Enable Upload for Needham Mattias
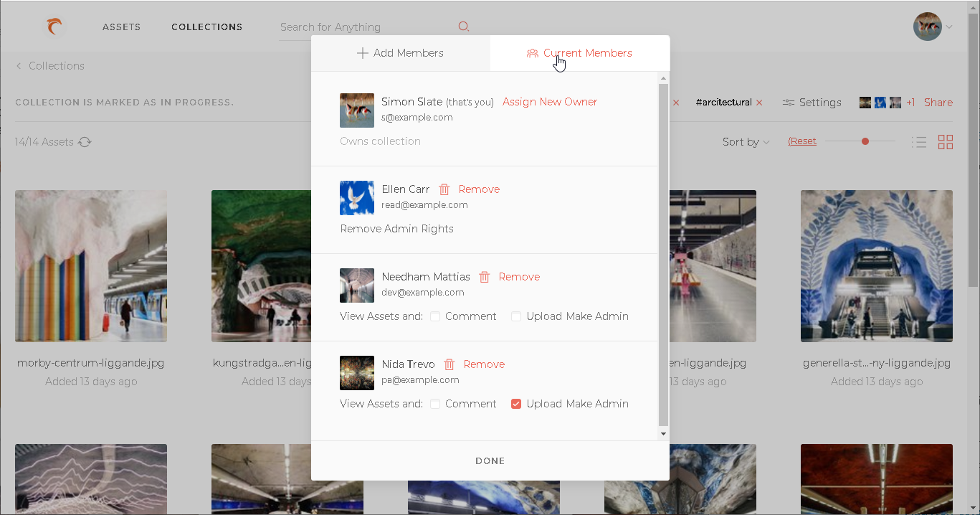Image resolution: width=980 pixels, height=515 pixels. (x=516, y=316)
